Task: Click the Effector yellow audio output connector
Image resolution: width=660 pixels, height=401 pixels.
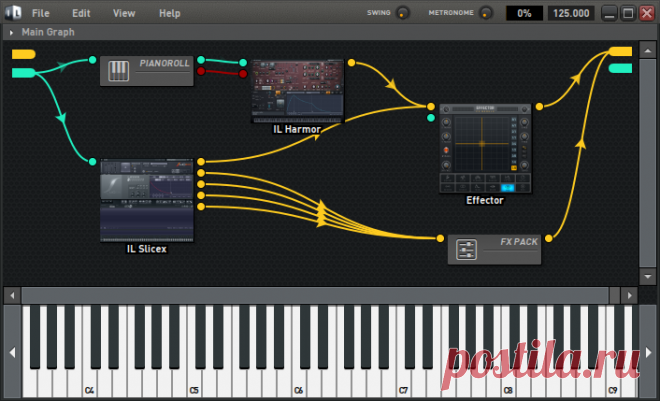Action: click(539, 107)
